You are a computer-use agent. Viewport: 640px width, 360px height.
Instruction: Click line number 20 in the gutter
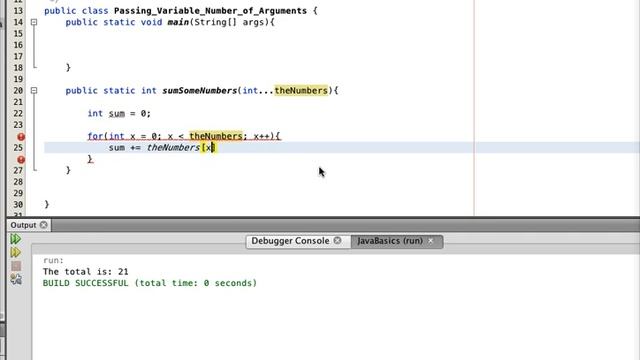(18, 91)
